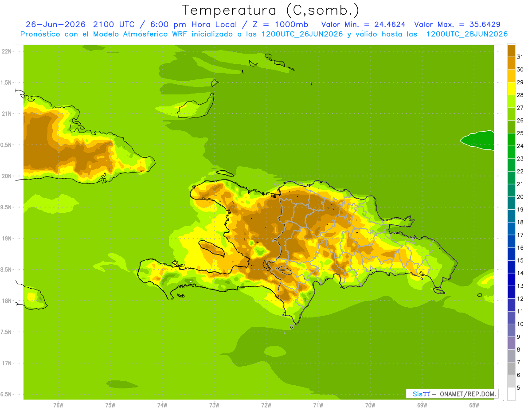Screen dimensions: 532x411
Task: Click the legend value "23"
Action: point(520,159)
